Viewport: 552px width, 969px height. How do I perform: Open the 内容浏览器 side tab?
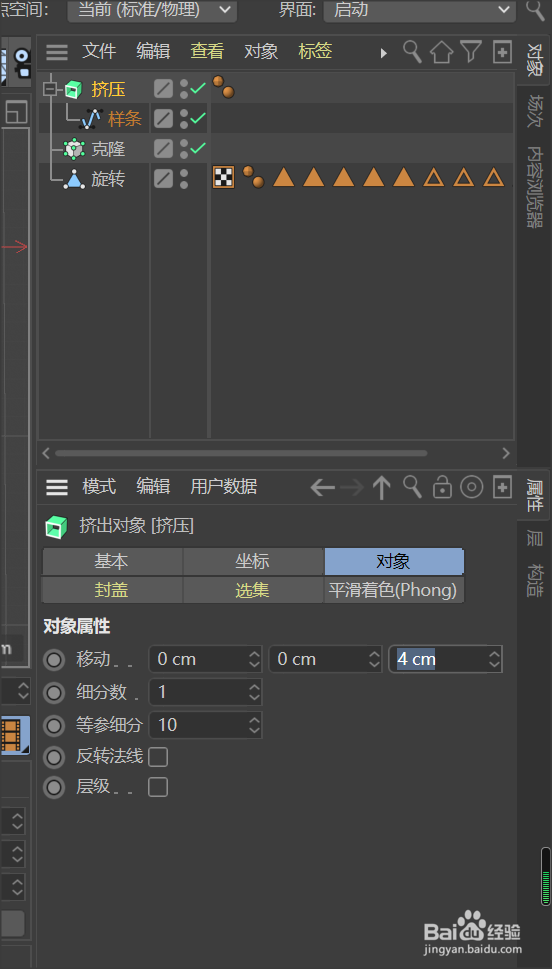(x=535, y=187)
